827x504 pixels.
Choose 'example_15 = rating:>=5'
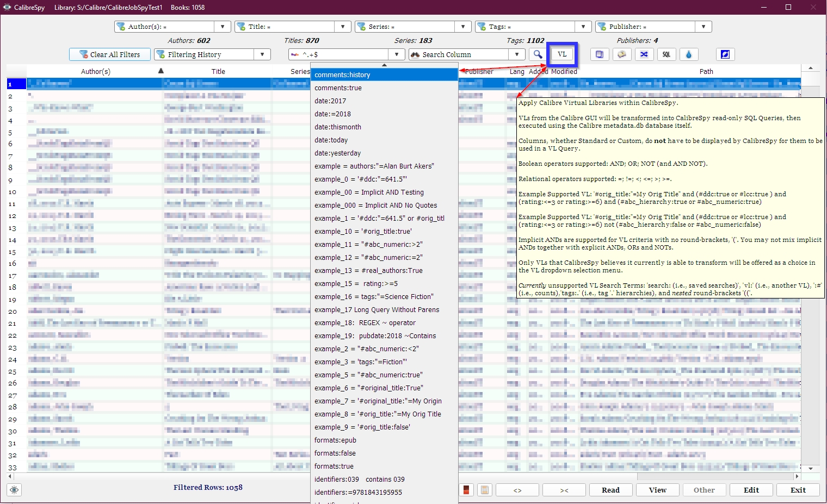[384, 283]
